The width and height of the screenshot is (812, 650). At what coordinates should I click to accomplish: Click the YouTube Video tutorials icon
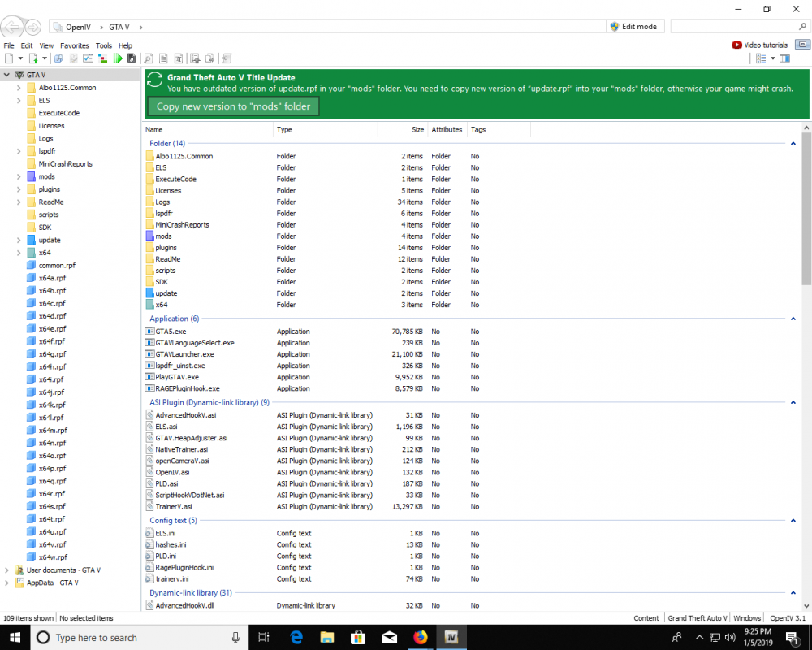736,45
